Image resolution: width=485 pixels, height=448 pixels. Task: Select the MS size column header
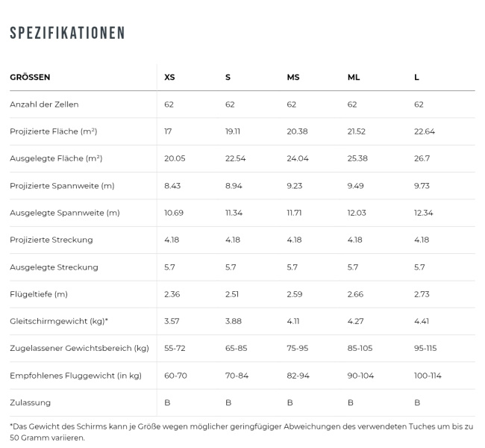(293, 77)
